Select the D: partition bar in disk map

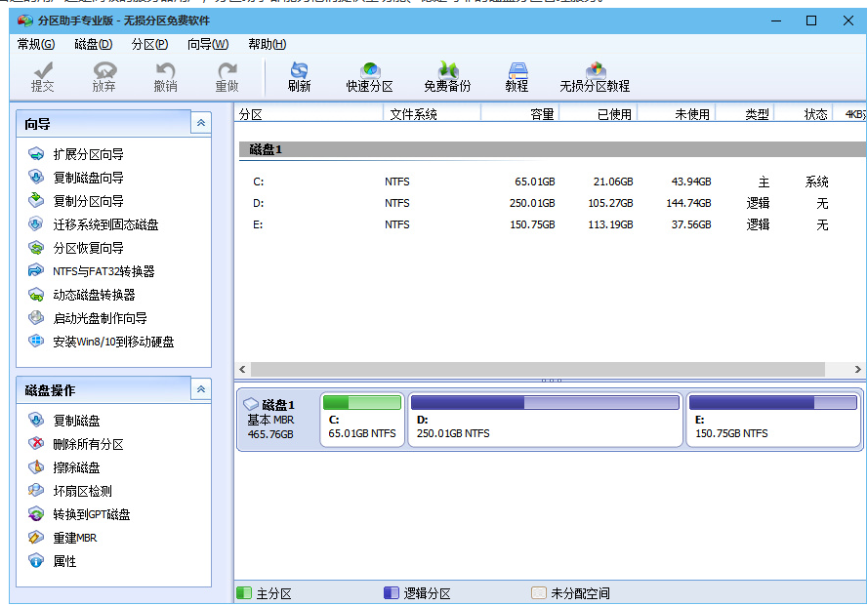click(x=545, y=420)
